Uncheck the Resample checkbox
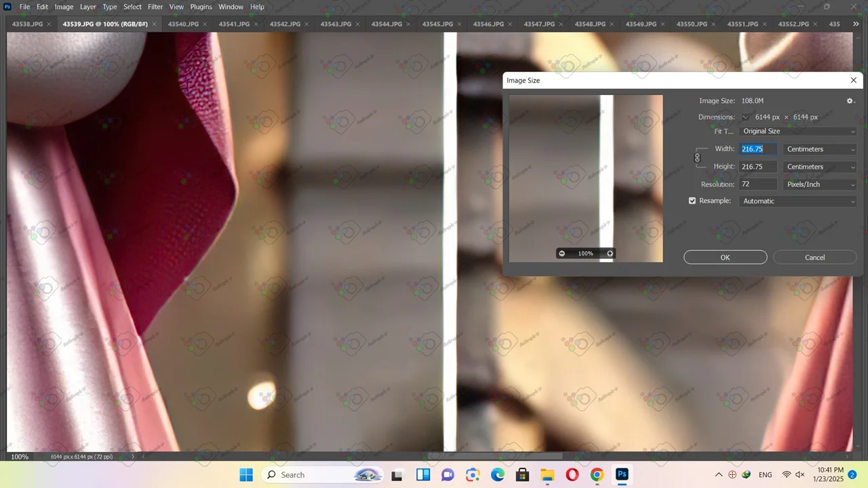The width and height of the screenshot is (868, 488). pos(692,201)
